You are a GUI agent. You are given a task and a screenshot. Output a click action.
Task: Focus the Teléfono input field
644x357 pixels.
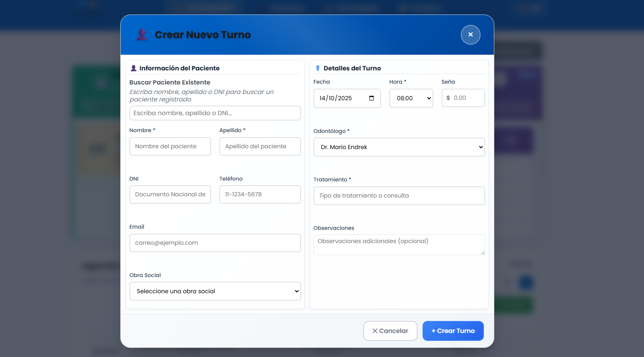(260, 195)
